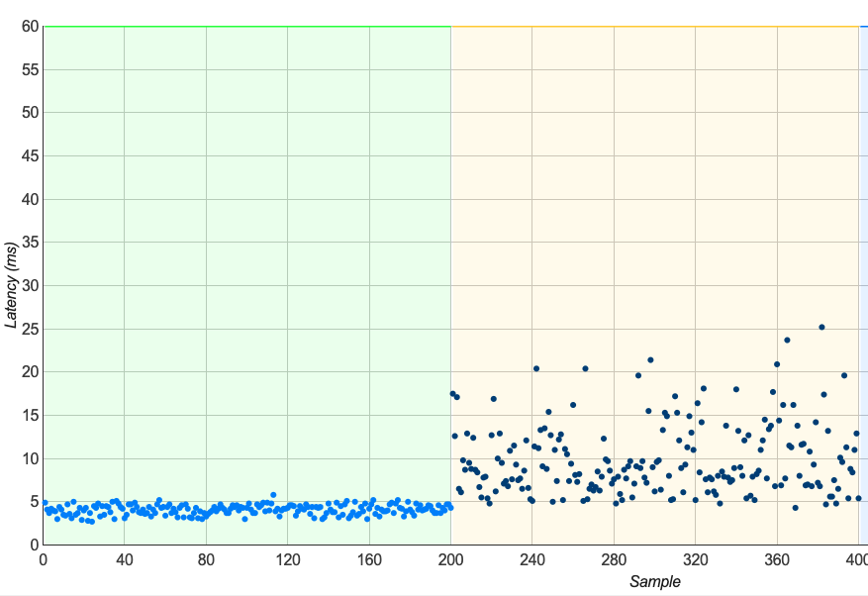Click the 60 label on the y-axis
868x596 pixels.
30,26
